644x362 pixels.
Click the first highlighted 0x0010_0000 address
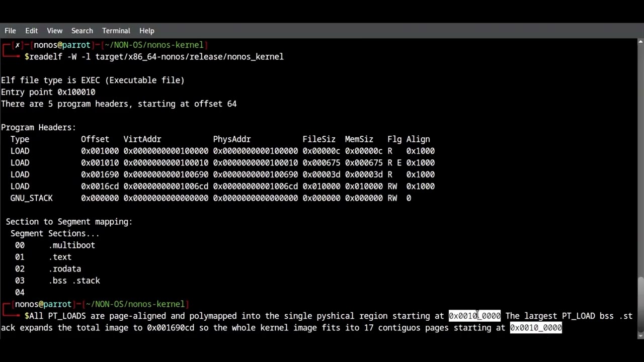click(474, 316)
